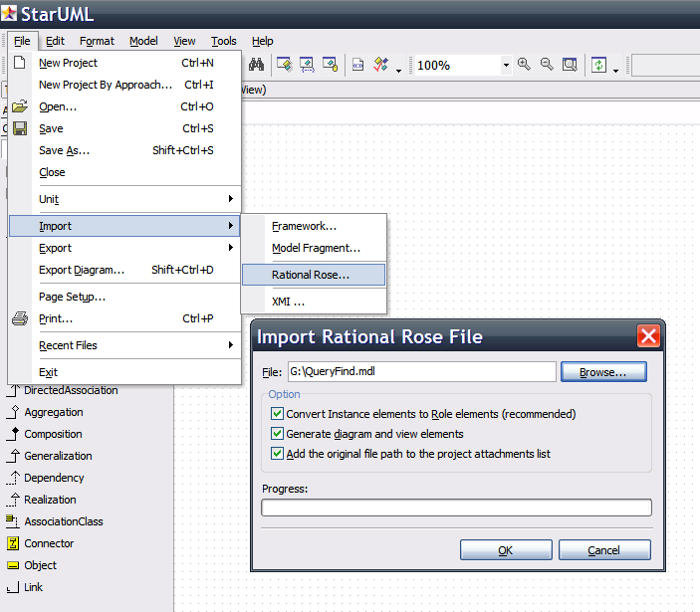Click the Zoom In magnifier icon
Viewport: 700px width, 612px height.
(527, 65)
